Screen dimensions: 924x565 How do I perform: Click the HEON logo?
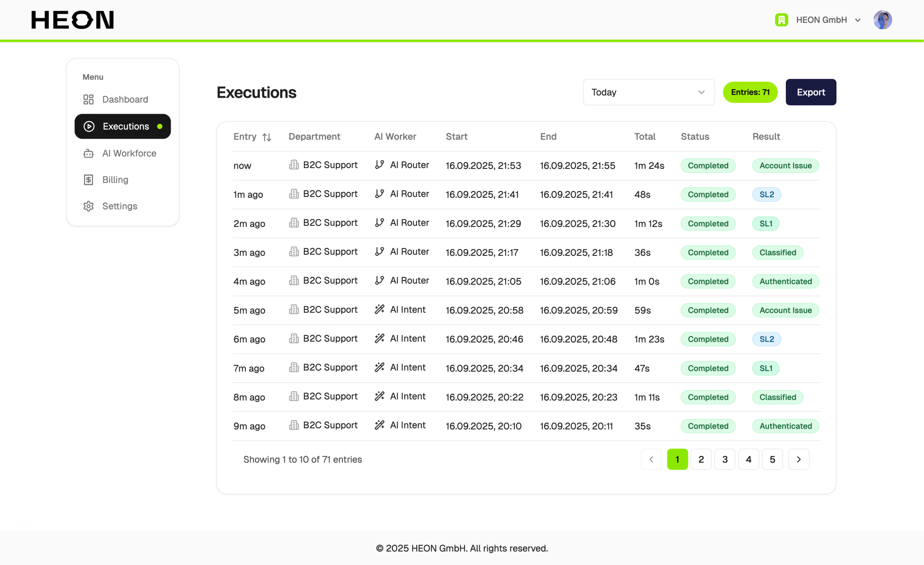(73, 20)
